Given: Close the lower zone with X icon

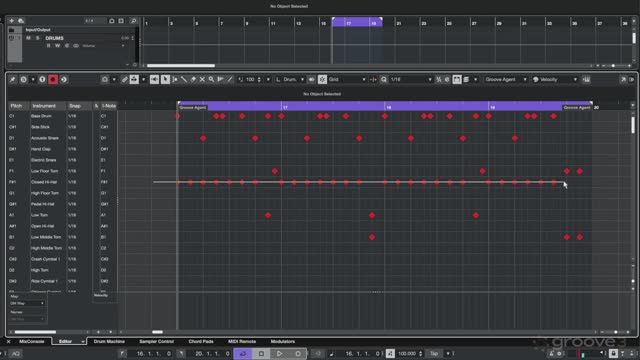Looking at the screenshot, I should 9,342.
